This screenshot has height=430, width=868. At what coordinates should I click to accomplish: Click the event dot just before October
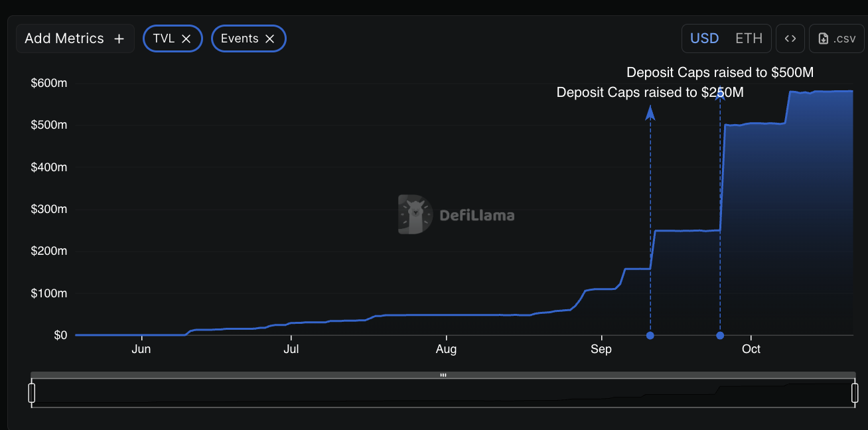pos(720,336)
